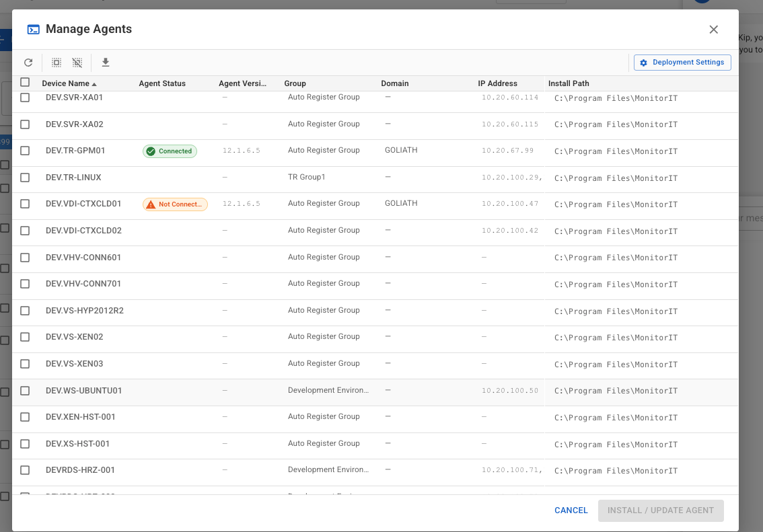Sort by Agent Status column
The image size is (763, 532).
click(162, 83)
